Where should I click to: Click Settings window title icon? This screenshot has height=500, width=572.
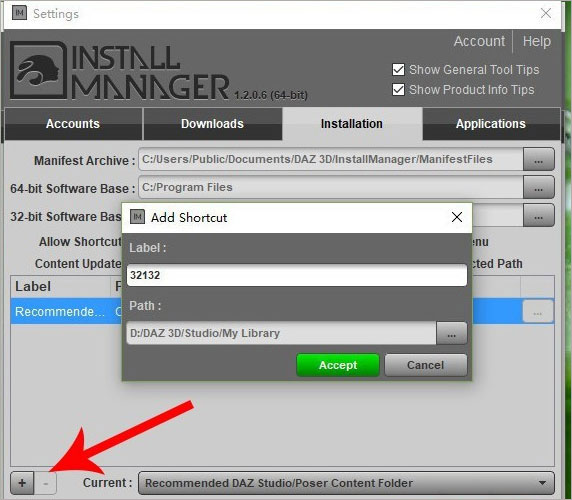tap(19, 13)
